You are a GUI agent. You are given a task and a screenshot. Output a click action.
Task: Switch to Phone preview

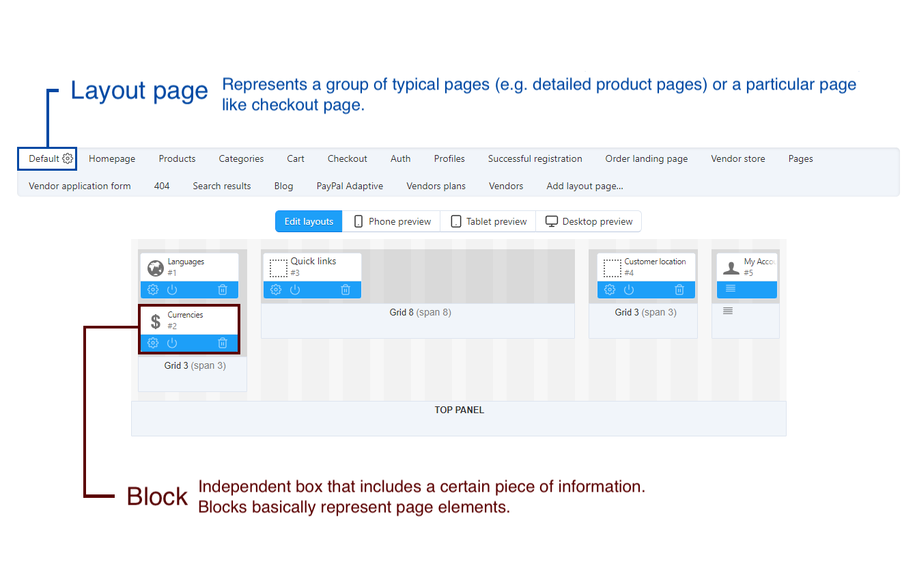(x=391, y=221)
